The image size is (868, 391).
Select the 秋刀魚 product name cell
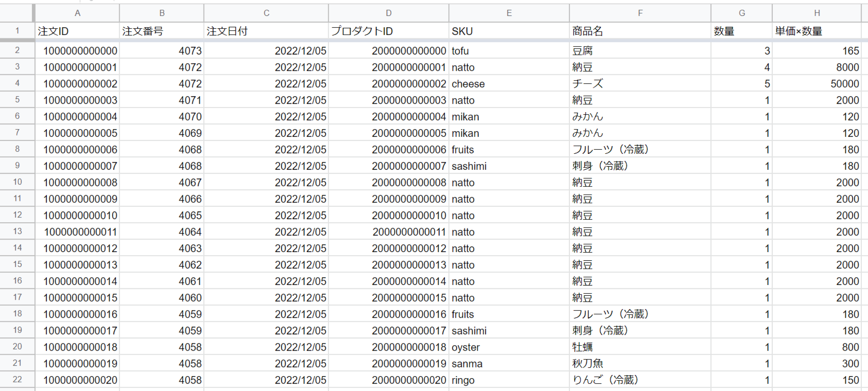click(640, 364)
